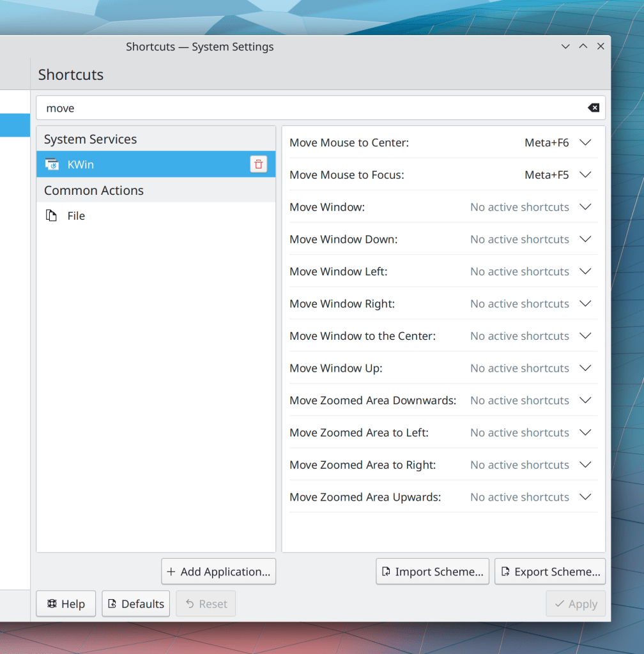
Task: Expand Move Zoomed Area Upwards chevron
Action: [x=585, y=497]
